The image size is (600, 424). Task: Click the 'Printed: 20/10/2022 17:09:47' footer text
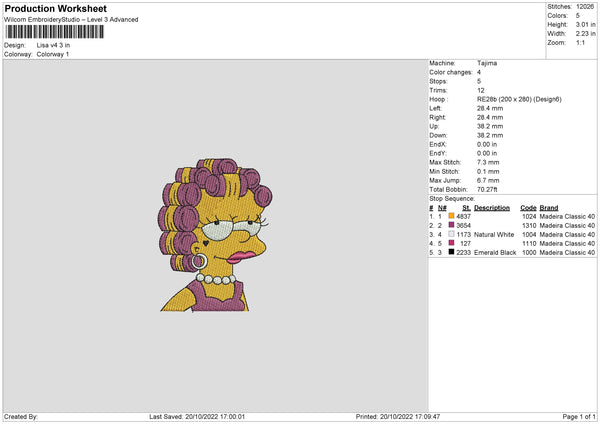point(398,416)
